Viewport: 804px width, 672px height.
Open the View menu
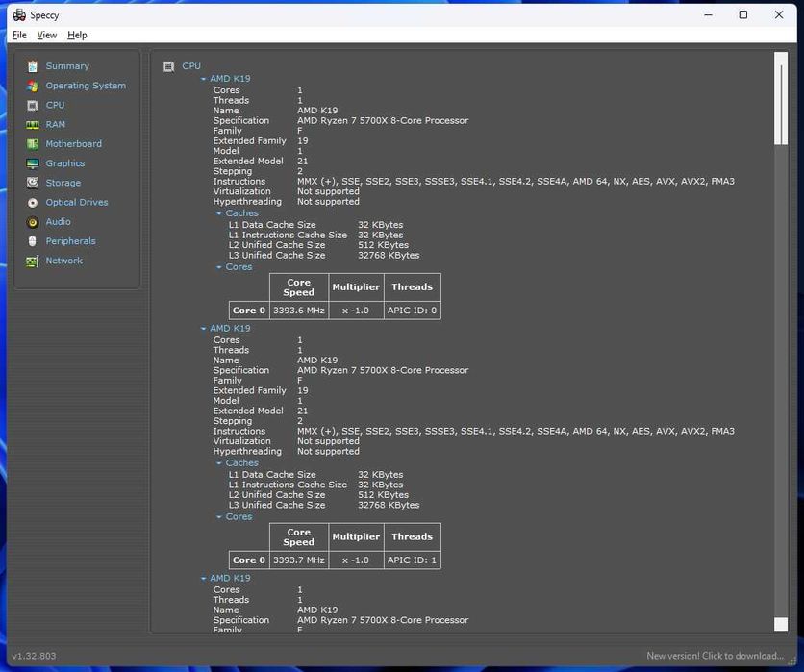coord(47,36)
